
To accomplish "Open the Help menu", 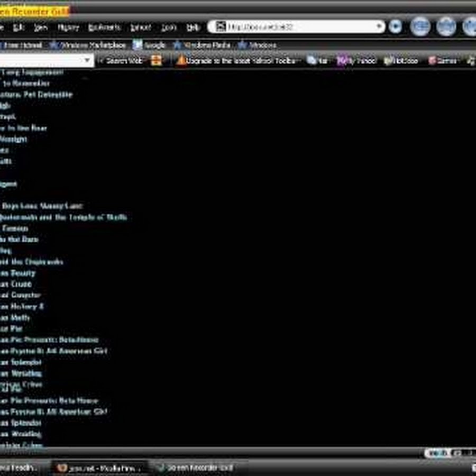I will [x=193, y=28].
